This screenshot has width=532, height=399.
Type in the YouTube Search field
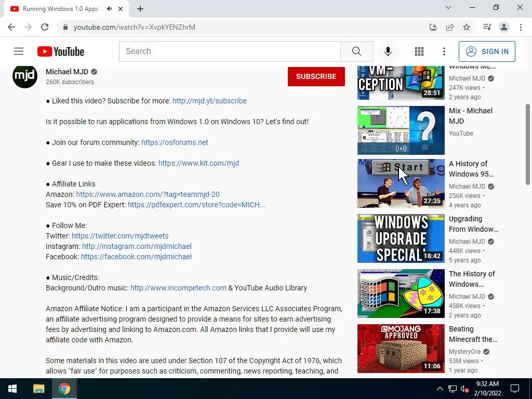pyautogui.click(x=230, y=51)
